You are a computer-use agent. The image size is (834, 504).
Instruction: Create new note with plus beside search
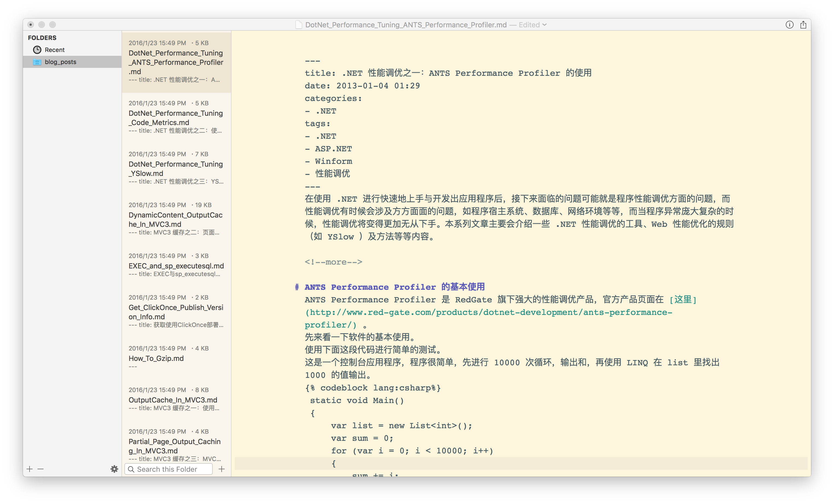coord(222,469)
